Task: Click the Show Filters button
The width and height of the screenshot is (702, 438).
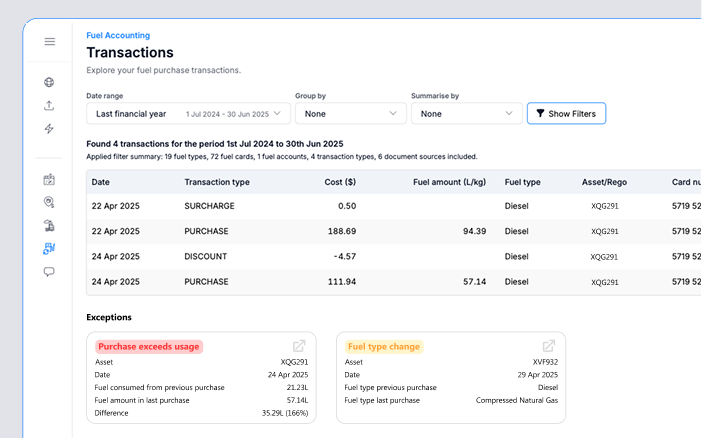Action: coord(566,114)
